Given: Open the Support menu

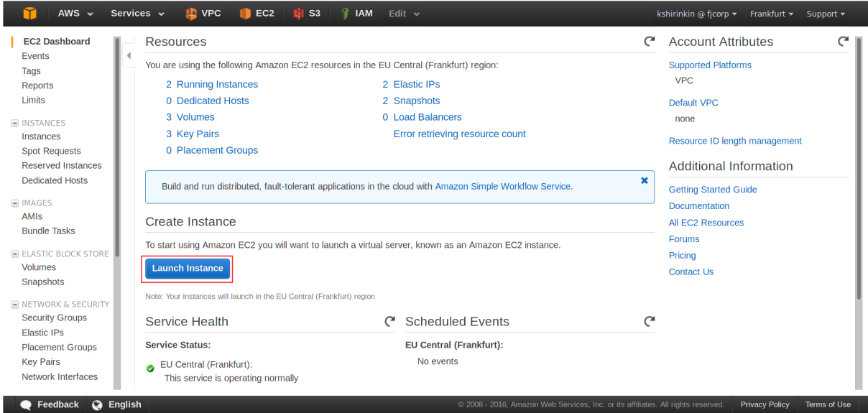Looking at the screenshot, I should [x=825, y=14].
